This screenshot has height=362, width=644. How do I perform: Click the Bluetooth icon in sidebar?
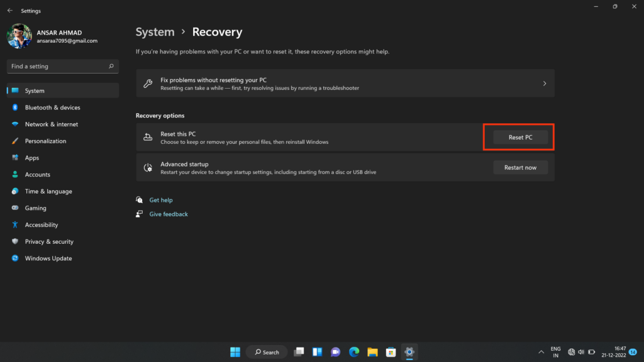(x=15, y=107)
